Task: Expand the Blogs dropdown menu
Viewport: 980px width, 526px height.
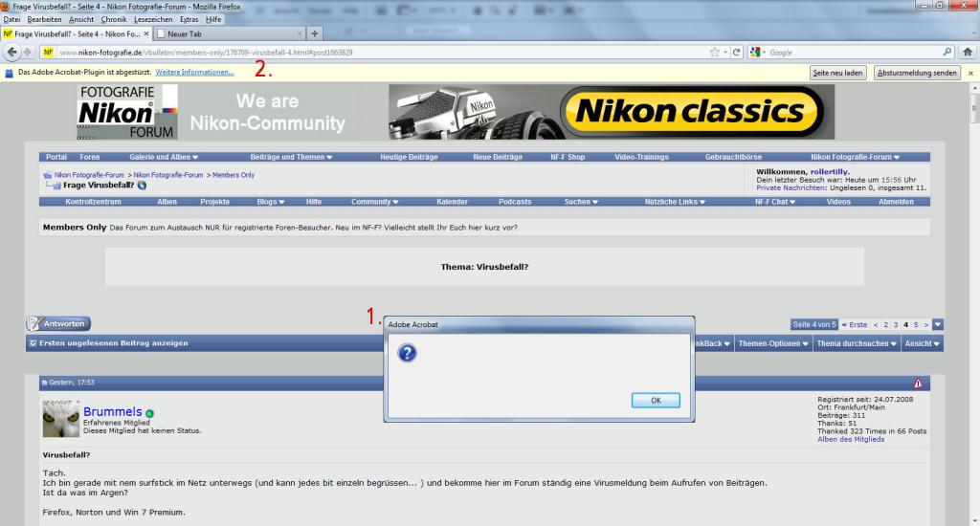Action: tap(271, 202)
